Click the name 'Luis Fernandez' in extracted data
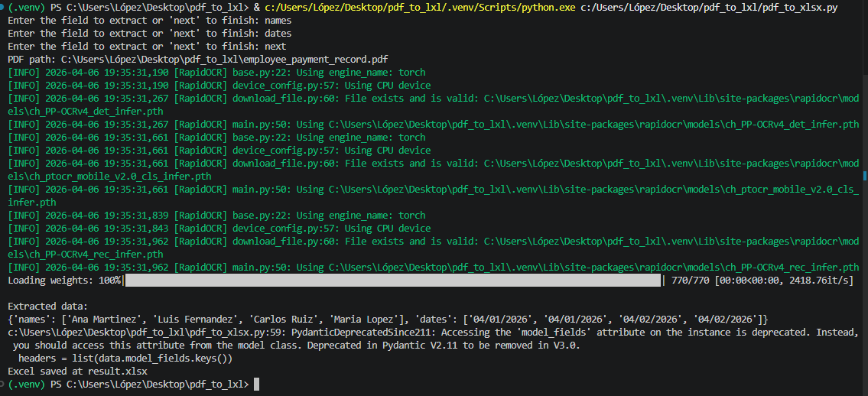868x396 pixels. coord(197,319)
